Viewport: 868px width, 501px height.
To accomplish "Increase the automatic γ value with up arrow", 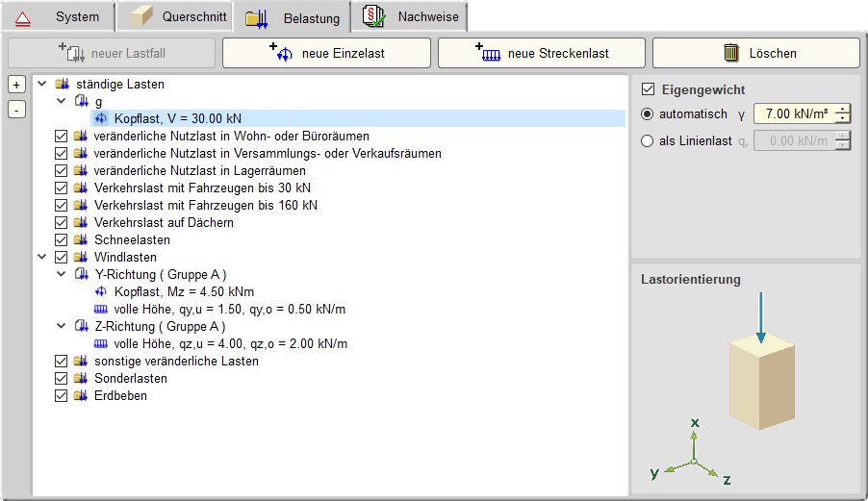I will (843, 109).
